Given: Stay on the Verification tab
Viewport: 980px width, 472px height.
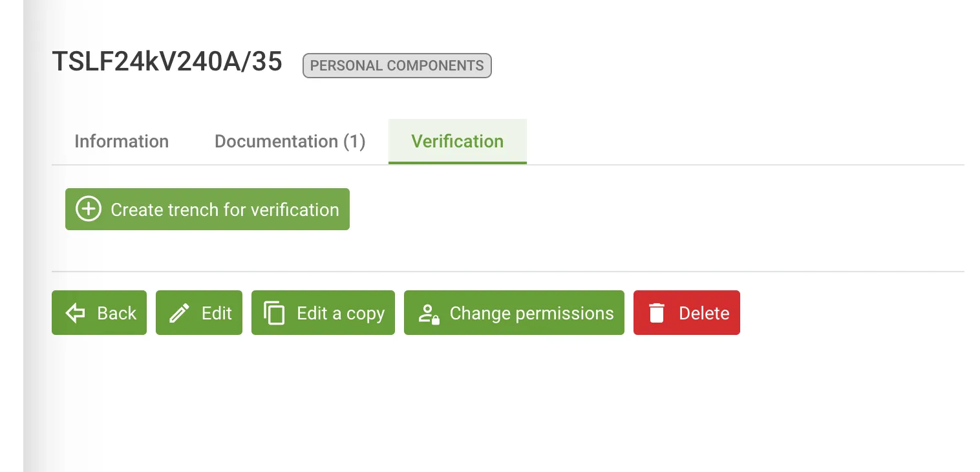Looking at the screenshot, I should coord(457,141).
